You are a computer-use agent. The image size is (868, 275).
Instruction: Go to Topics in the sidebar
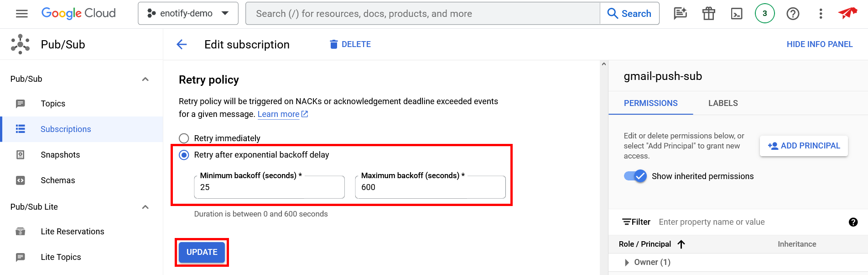pyautogui.click(x=53, y=104)
